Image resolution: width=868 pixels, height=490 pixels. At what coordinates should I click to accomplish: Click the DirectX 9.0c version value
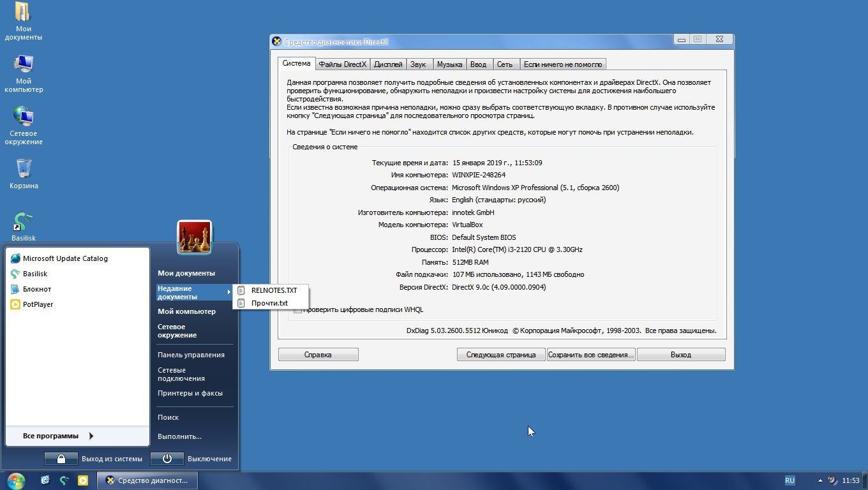click(x=498, y=287)
